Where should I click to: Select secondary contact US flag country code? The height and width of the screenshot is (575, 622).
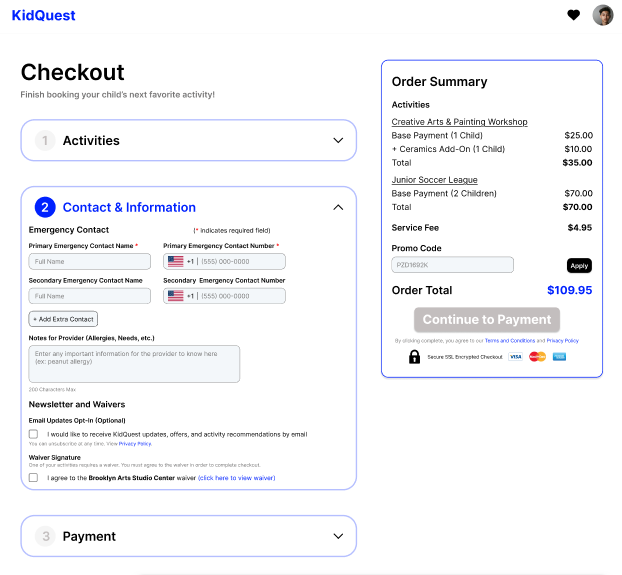[175, 296]
